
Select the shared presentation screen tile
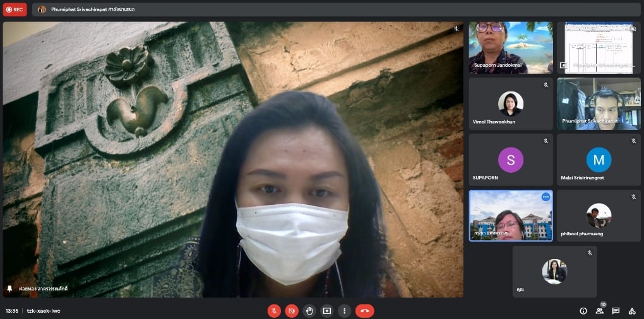click(x=599, y=48)
